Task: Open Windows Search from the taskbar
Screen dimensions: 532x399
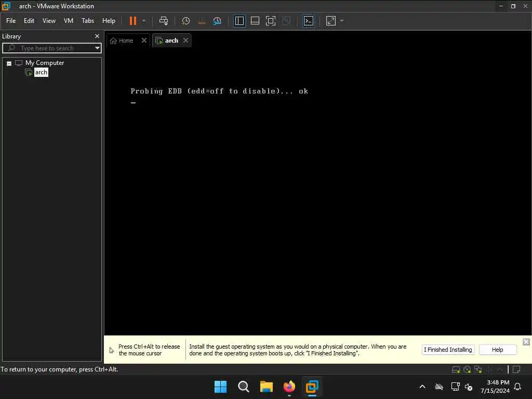Action: click(243, 387)
